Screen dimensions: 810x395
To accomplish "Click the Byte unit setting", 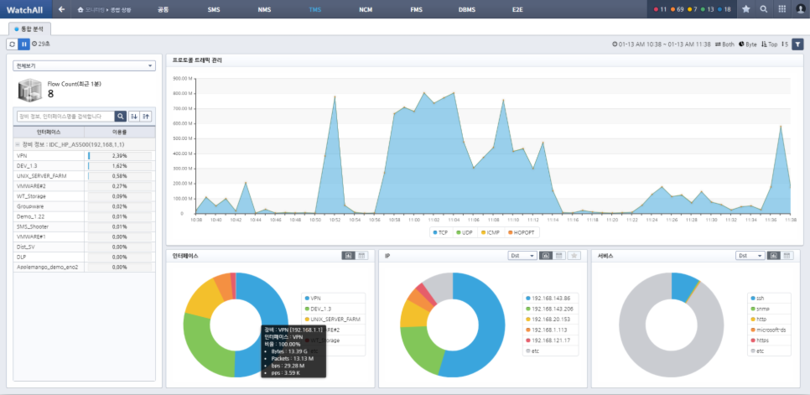I will tap(747, 44).
